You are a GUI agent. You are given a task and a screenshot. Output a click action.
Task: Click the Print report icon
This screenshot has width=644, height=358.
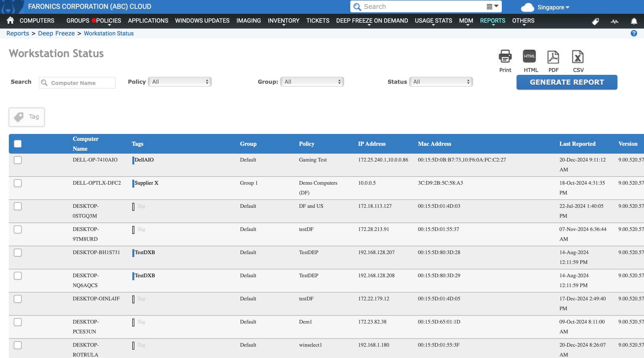click(x=505, y=56)
